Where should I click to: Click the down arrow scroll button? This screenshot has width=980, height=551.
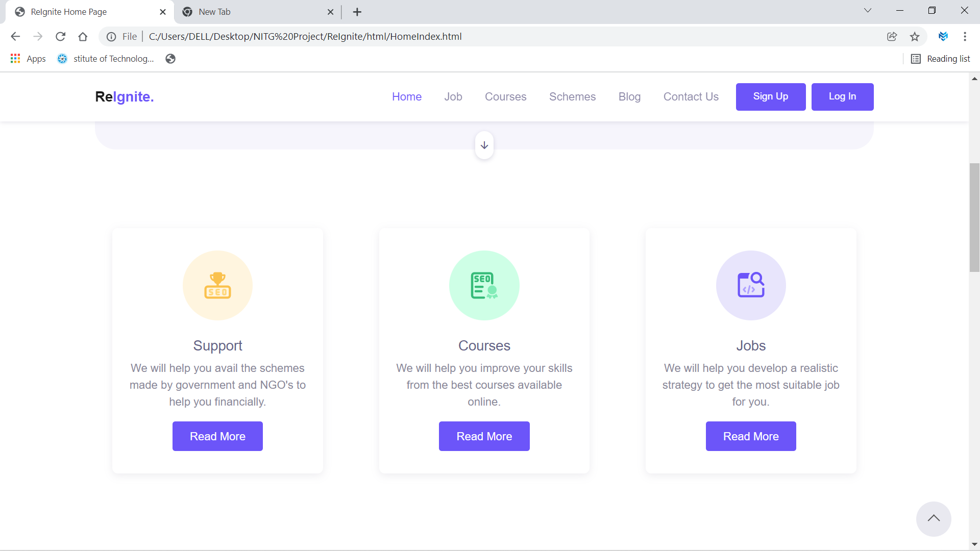coord(484,145)
